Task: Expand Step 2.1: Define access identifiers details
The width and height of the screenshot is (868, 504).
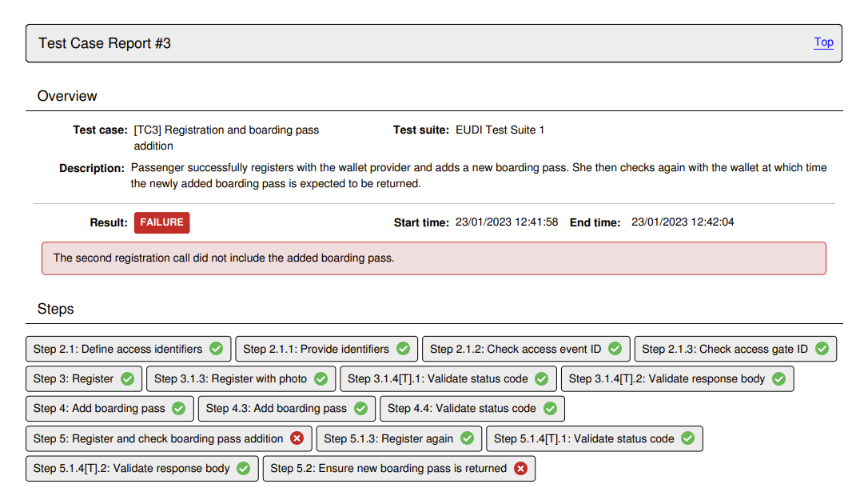Action: (x=129, y=348)
